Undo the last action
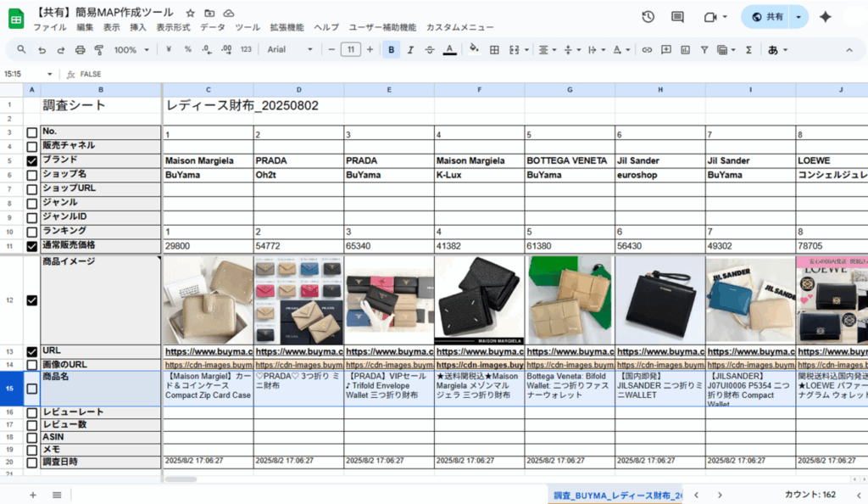This screenshot has width=868, height=504. [x=42, y=50]
